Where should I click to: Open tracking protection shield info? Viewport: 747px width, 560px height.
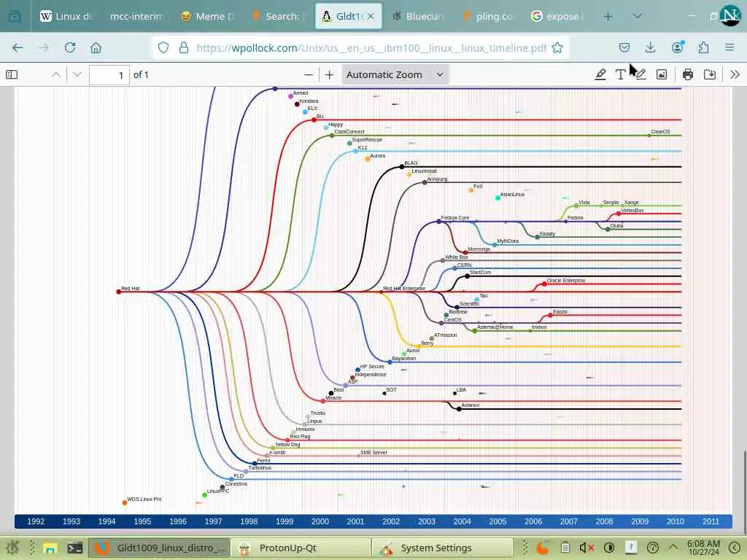click(163, 47)
